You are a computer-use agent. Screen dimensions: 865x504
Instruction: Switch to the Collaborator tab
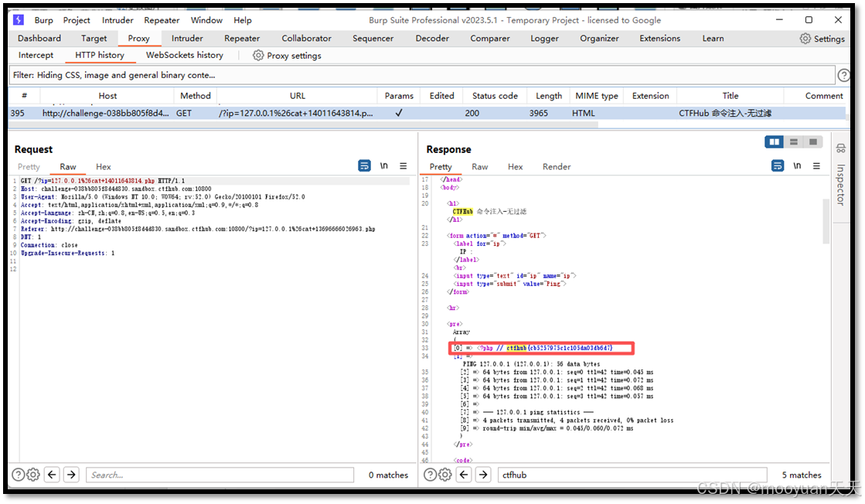(x=306, y=39)
